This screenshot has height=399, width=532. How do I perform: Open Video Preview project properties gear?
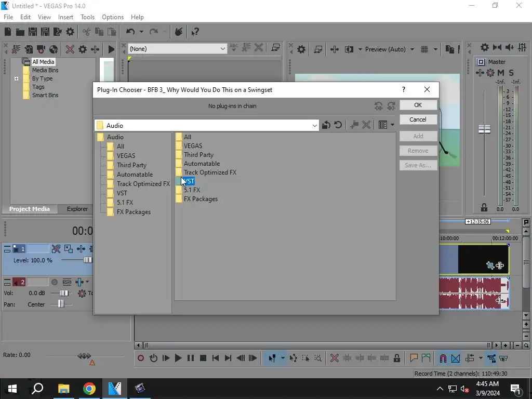tap(301, 49)
